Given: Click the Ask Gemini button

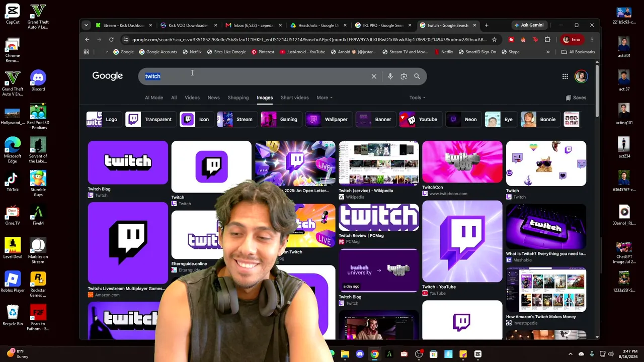Looking at the screenshot, I should pyautogui.click(x=529, y=25).
